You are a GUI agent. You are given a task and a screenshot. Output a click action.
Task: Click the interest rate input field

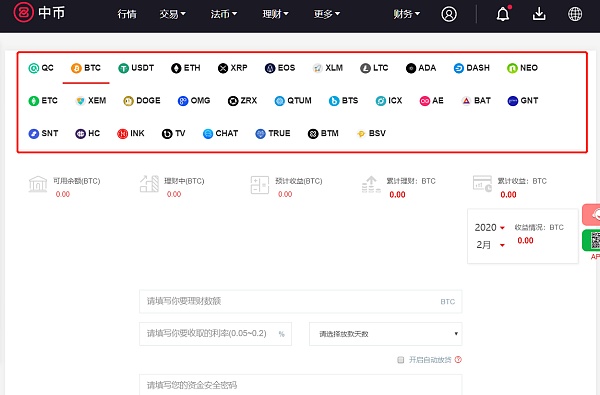[215, 334]
